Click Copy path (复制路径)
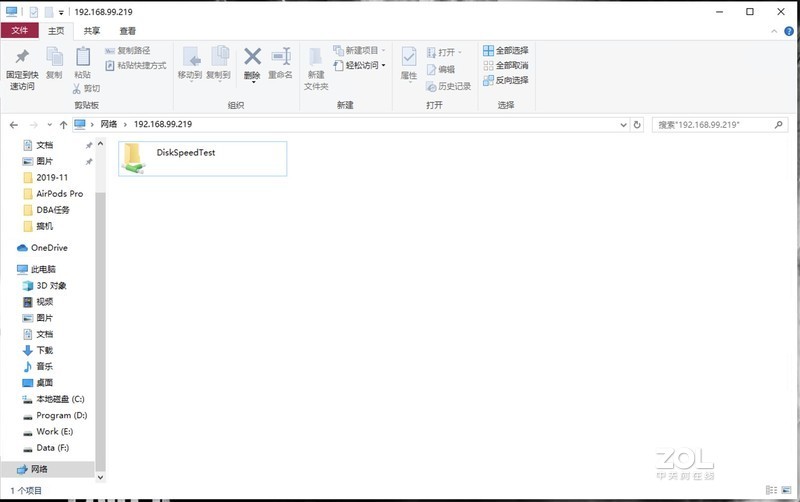The height and width of the screenshot is (502, 800). (x=128, y=51)
